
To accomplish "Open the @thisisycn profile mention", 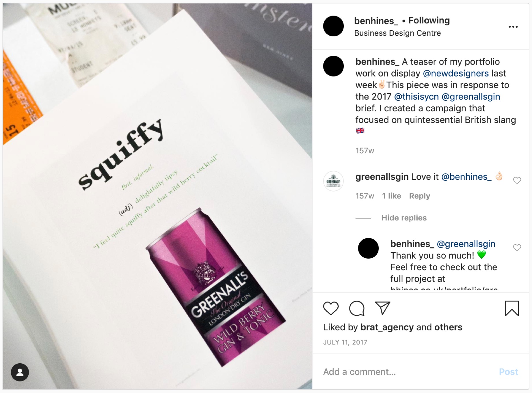I will click(x=416, y=97).
